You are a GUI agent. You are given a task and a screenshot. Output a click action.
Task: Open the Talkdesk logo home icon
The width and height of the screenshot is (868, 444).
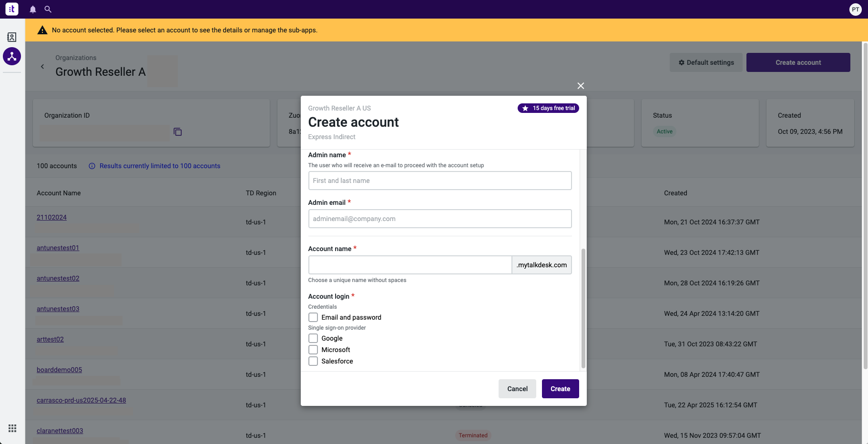click(12, 9)
